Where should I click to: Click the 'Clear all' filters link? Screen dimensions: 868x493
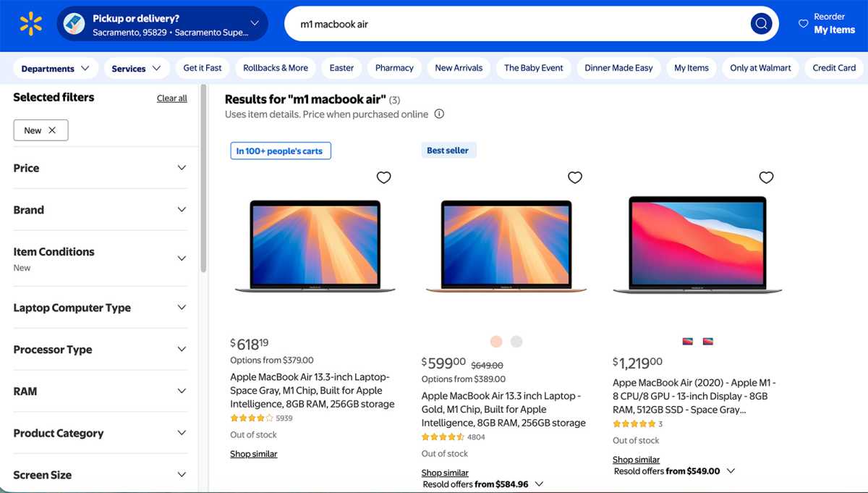[x=171, y=98]
